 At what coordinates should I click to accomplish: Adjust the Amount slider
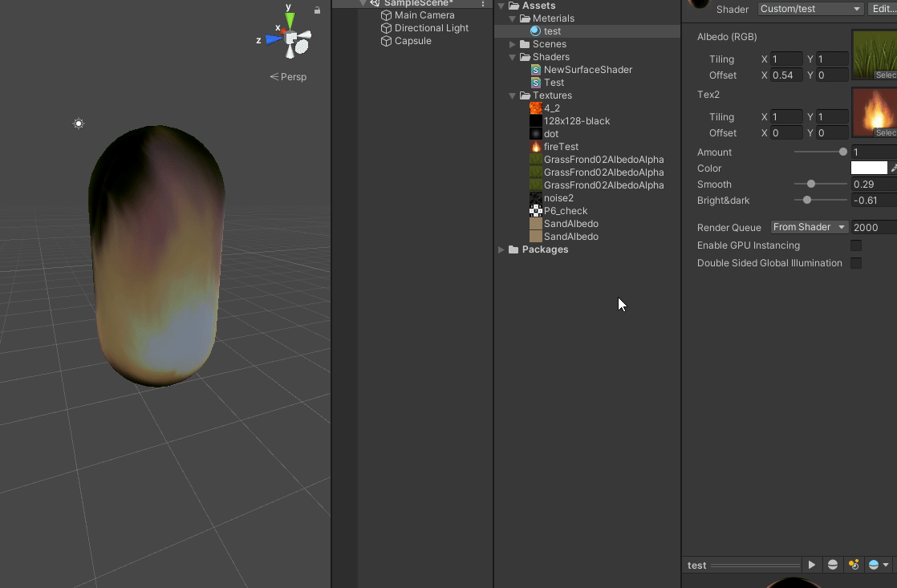(x=820, y=152)
